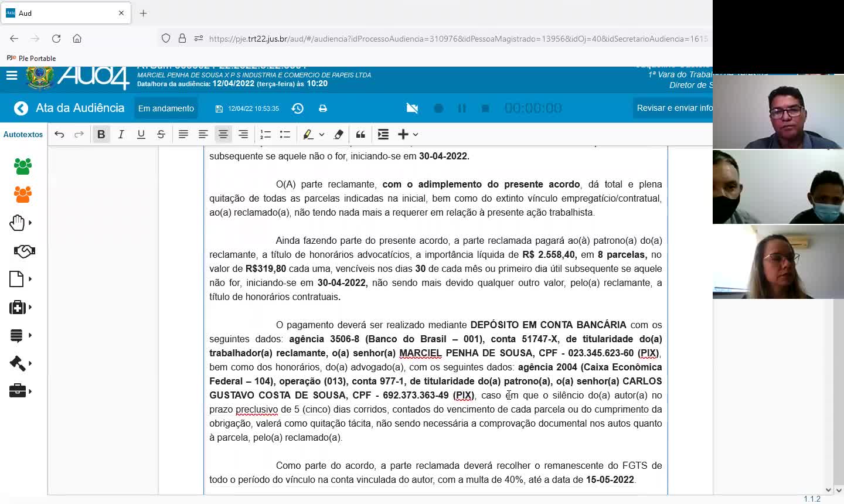
Task: Close the Aud browser tab
Action: pyautogui.click(x=121, y=13)
